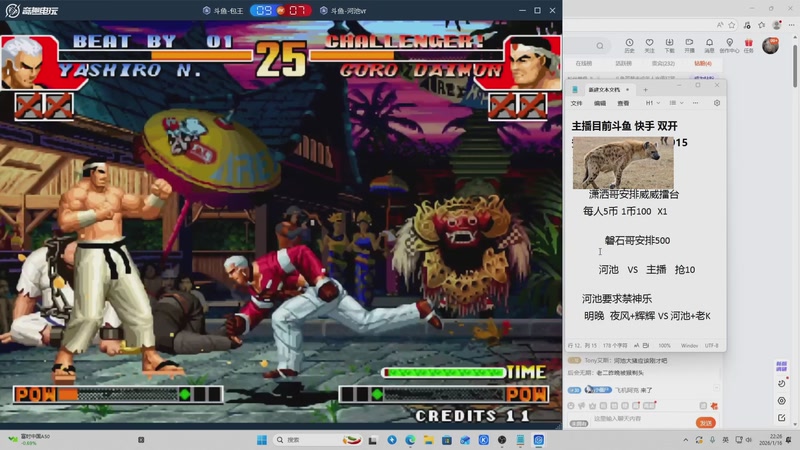
Task: Click the chat input field
Action: coord(641,419)
